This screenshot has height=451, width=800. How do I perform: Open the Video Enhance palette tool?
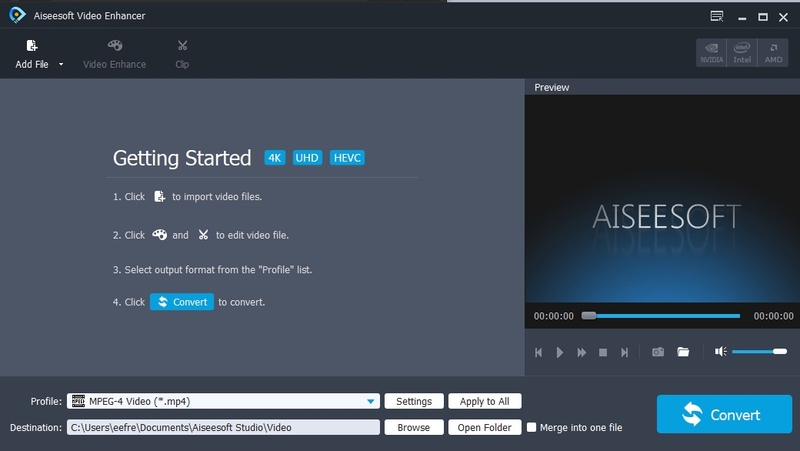[x=115, y=46]
